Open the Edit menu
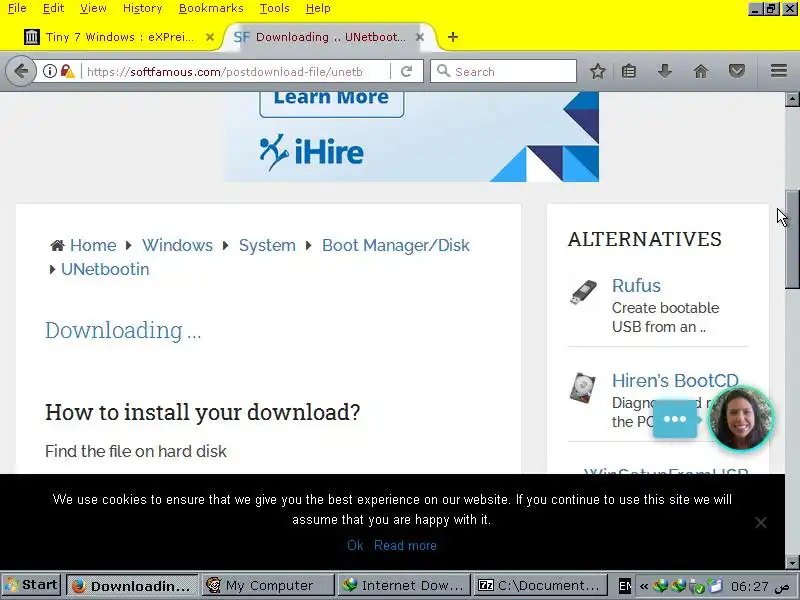 pos(53,8)
